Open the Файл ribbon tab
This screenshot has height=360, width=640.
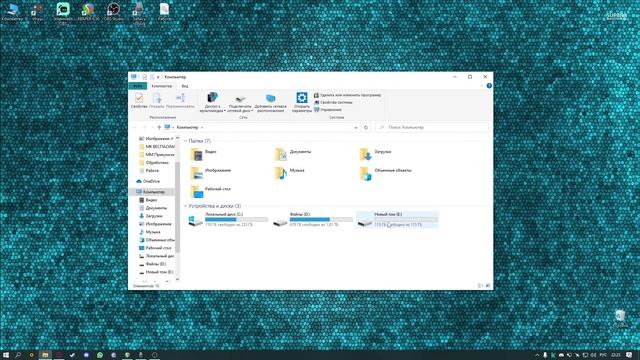tap(138, 86)
